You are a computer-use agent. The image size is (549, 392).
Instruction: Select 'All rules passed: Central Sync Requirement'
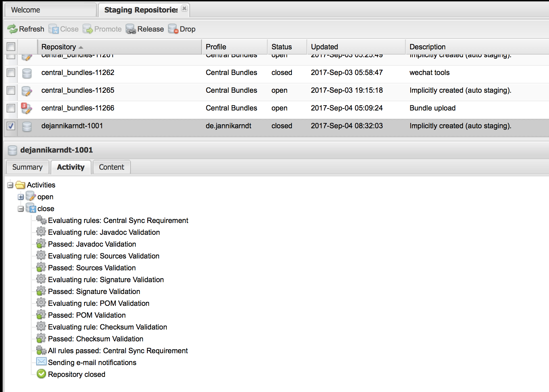click(118, 351)
